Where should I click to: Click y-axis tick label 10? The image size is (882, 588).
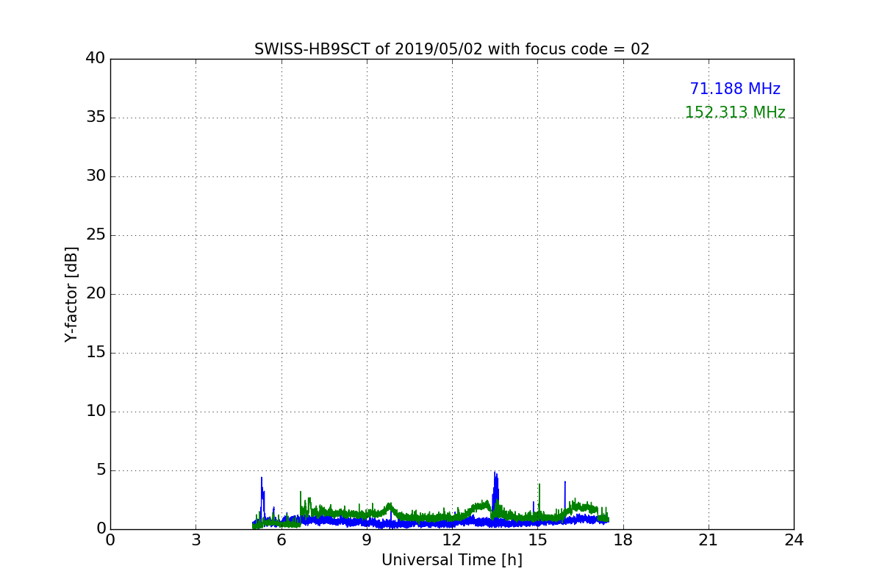(x=96, y=412)
